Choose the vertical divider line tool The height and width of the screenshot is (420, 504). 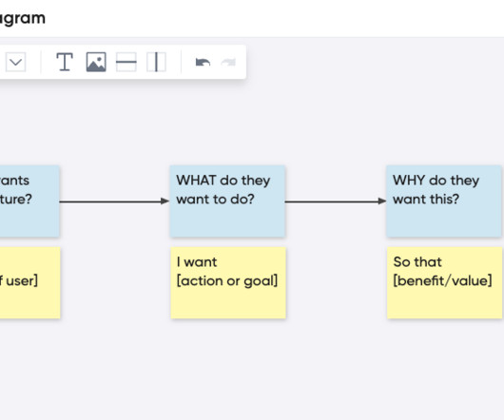tap(156, 62)
